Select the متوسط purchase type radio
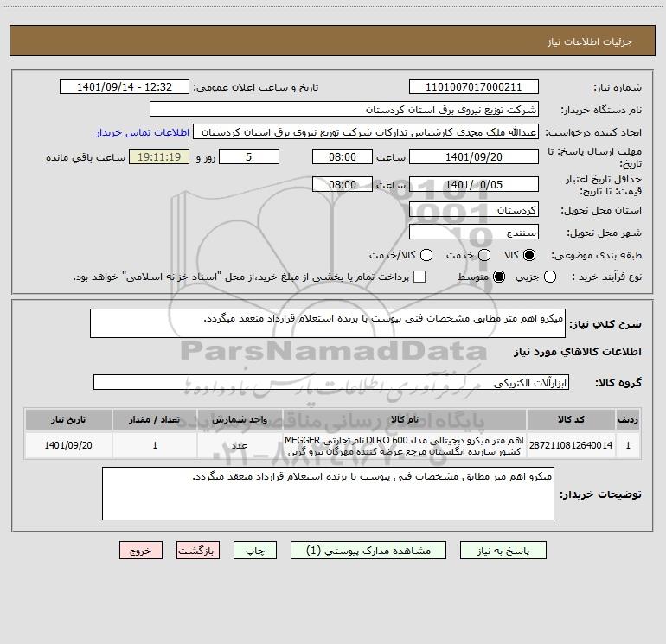 [x=499, y=277]
